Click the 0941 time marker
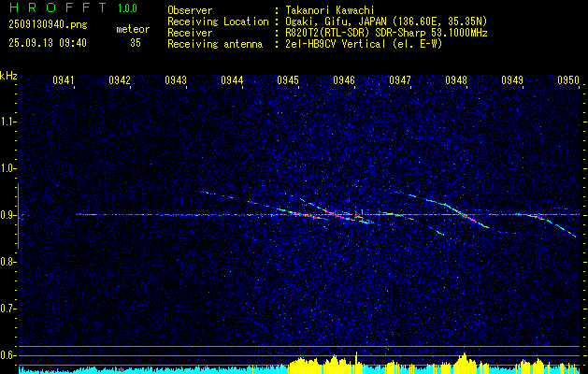 64,79
